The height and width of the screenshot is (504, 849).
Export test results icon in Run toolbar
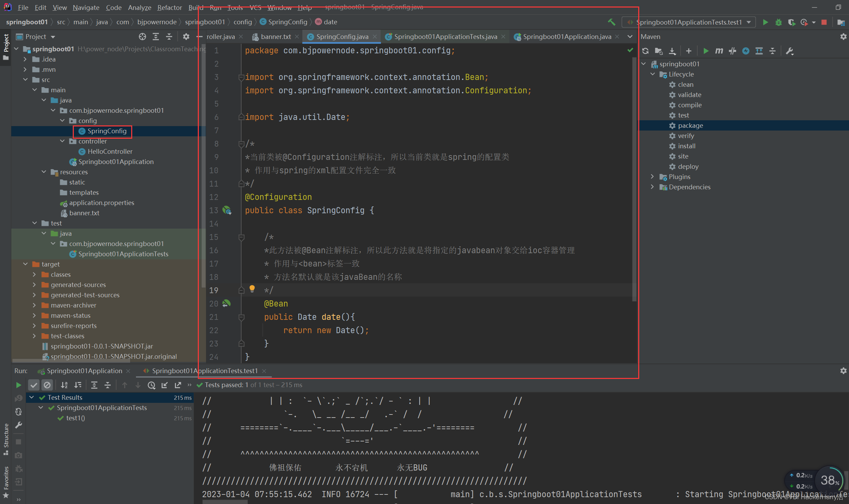pos(178,385)
